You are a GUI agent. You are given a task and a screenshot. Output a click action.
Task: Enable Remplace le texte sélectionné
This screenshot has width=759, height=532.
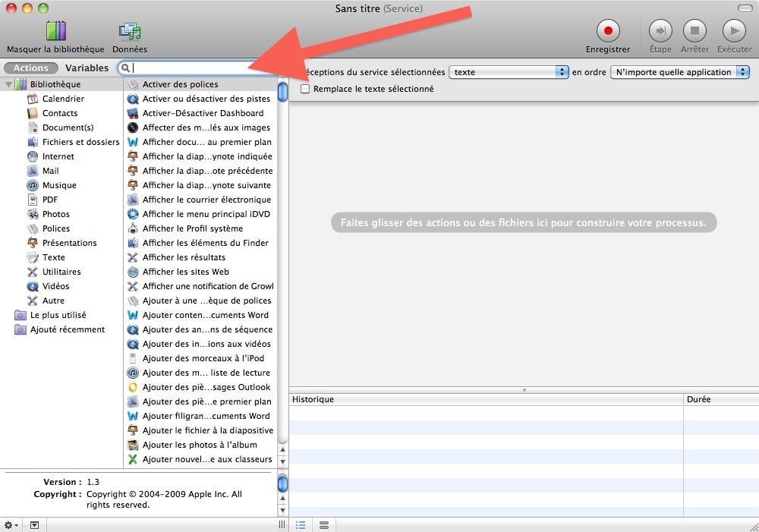tap(305, 88)
